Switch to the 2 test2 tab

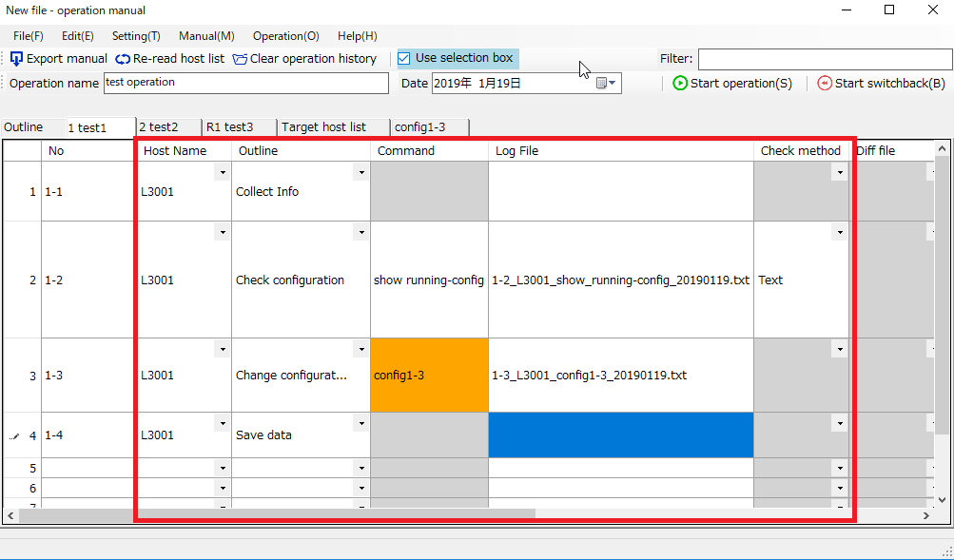pos(159,127)
